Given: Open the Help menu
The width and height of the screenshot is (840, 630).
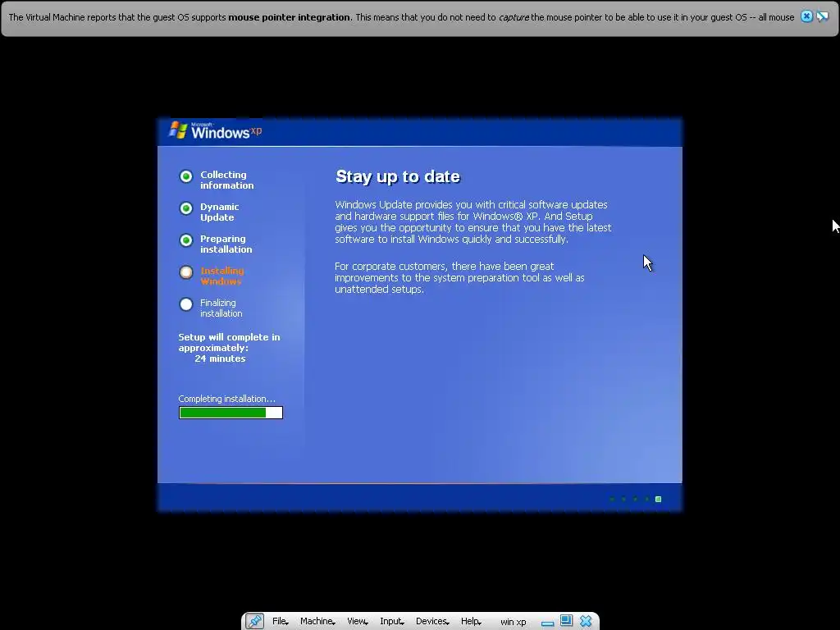Looking at the screenshot, I should tap(471, 621).
